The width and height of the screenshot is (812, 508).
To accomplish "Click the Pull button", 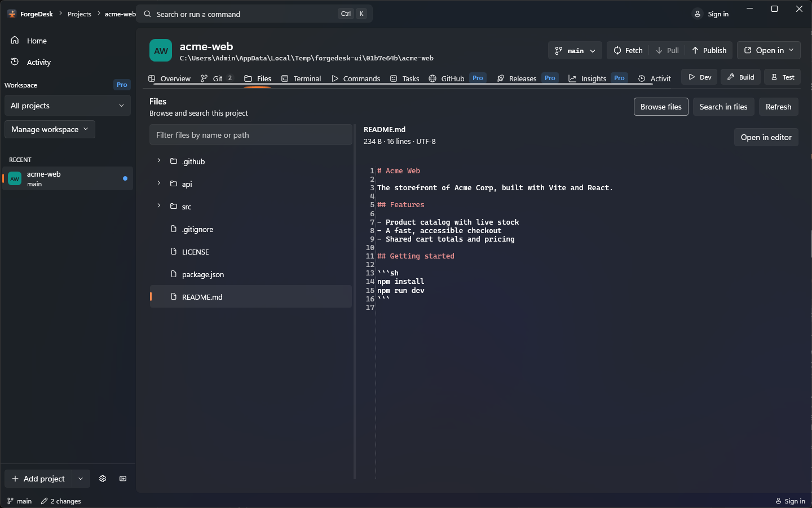I will point(667,50).
